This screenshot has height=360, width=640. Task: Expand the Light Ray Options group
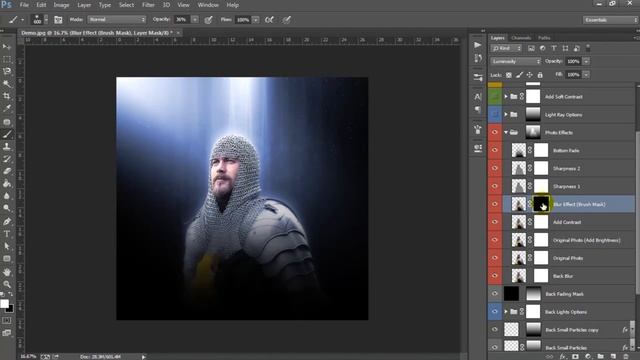(506, 115)
